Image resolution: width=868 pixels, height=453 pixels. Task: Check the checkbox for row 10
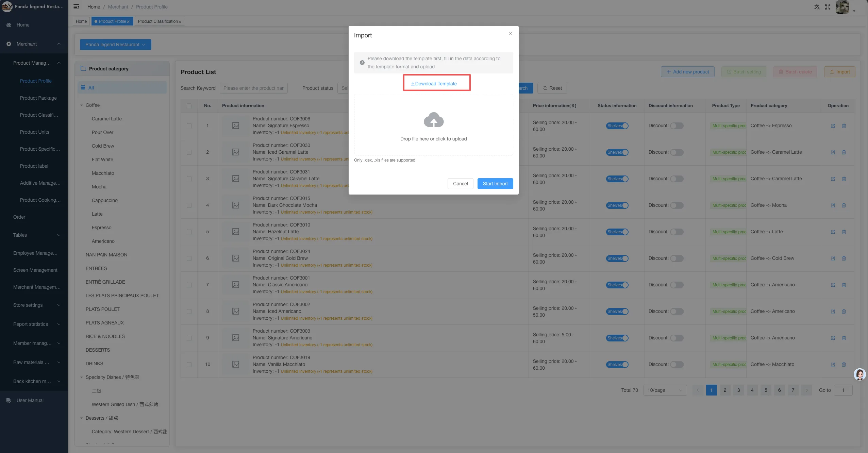pyautogui.click(x=189, y=365)
